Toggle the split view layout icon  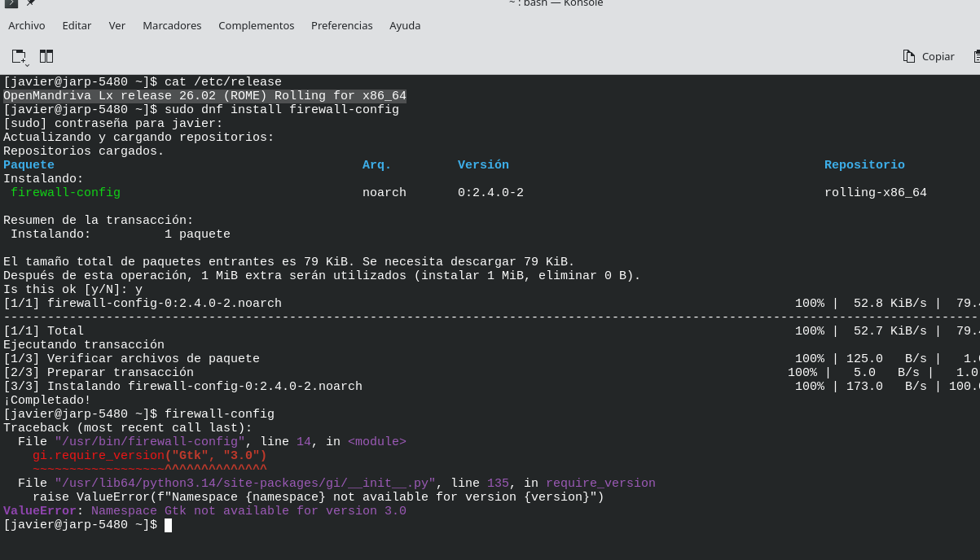(46, 56)
